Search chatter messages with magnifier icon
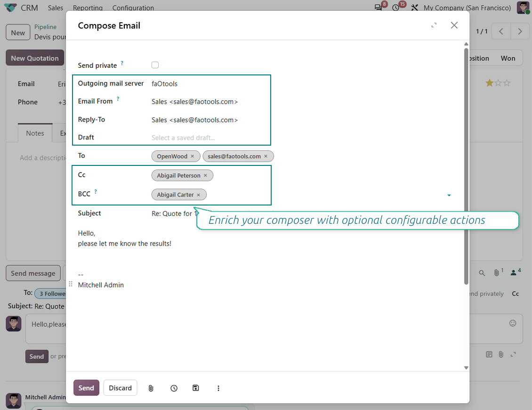This screenshot has width=532, height=410. pyautogui.click(x=482, y=273)
